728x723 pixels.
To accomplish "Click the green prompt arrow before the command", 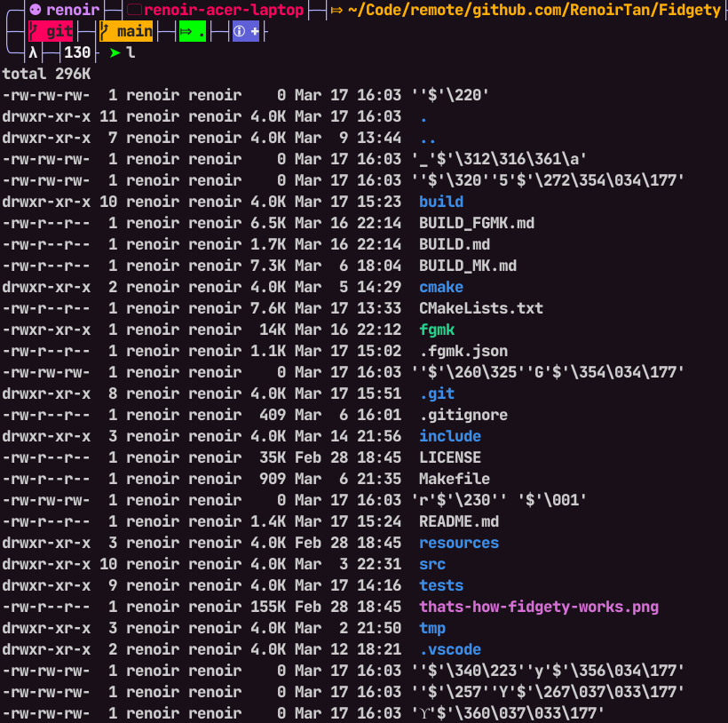I will [114, 53].
